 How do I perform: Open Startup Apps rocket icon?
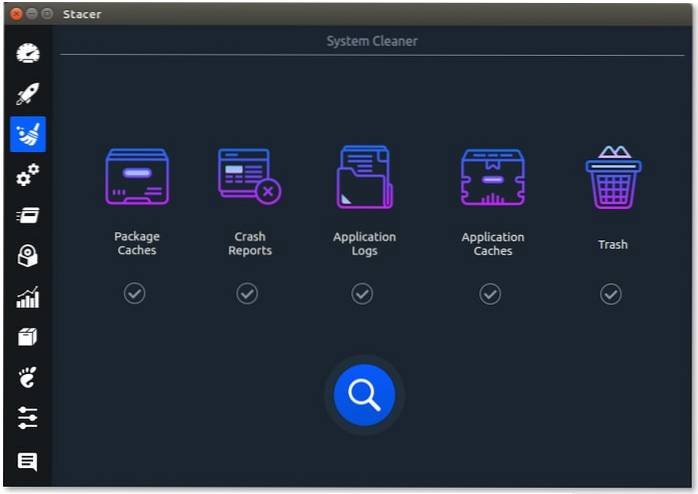pyautogui.click(x=28, y=94)
